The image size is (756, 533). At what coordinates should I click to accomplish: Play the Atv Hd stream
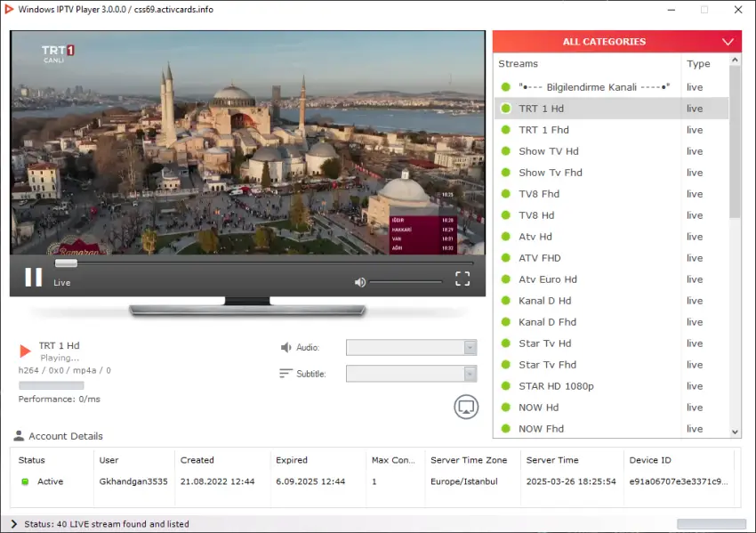point(611,237)
